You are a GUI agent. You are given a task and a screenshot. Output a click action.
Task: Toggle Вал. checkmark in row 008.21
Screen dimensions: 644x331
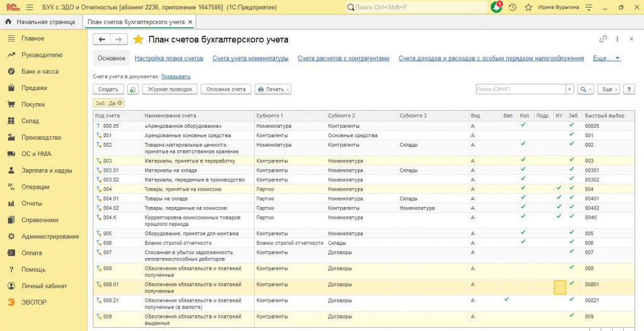(506, 300)
